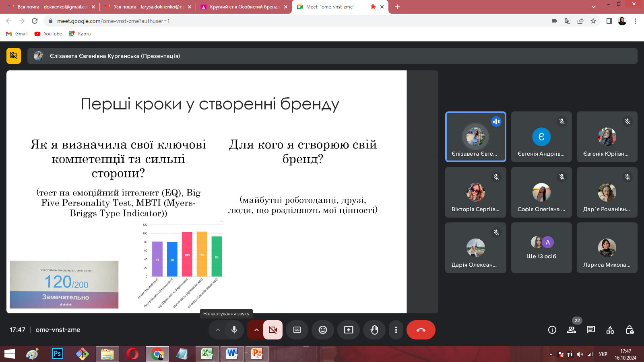Open the emoji reactions panel
644x362 pixels.
(323, 330)
